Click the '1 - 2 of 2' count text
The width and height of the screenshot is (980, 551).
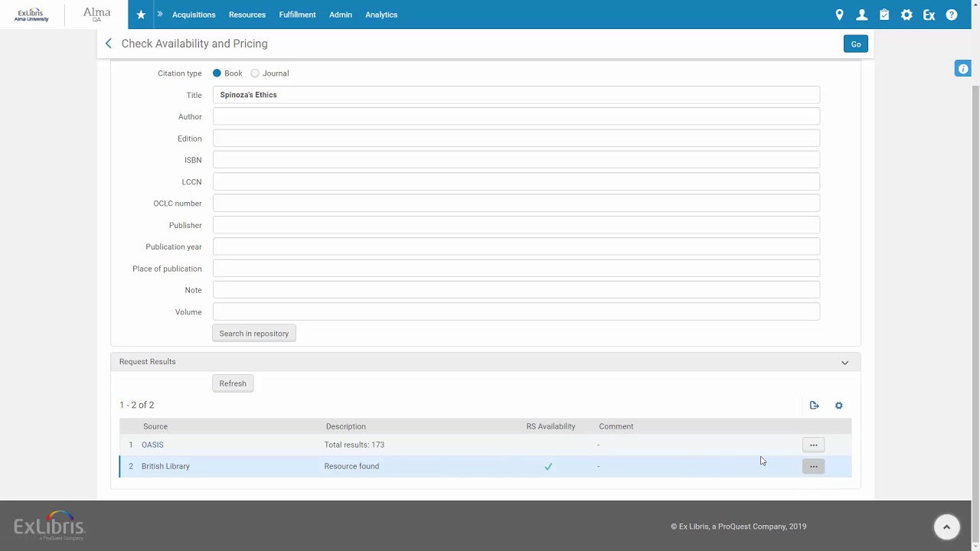pos(137,405)
